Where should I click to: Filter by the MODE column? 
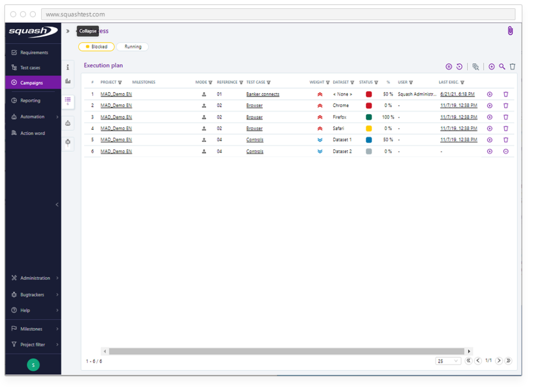point(211,83)
